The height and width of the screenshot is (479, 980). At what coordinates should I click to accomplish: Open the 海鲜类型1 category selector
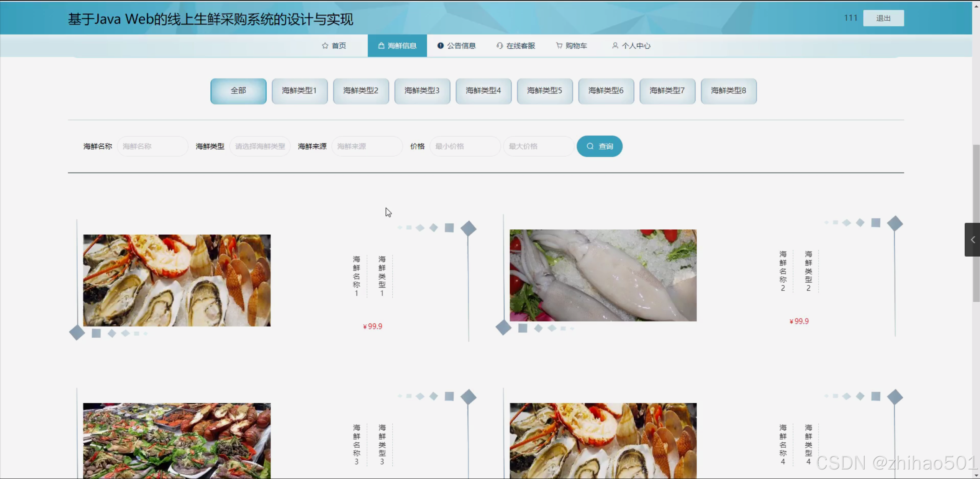(x=299, y=91)
